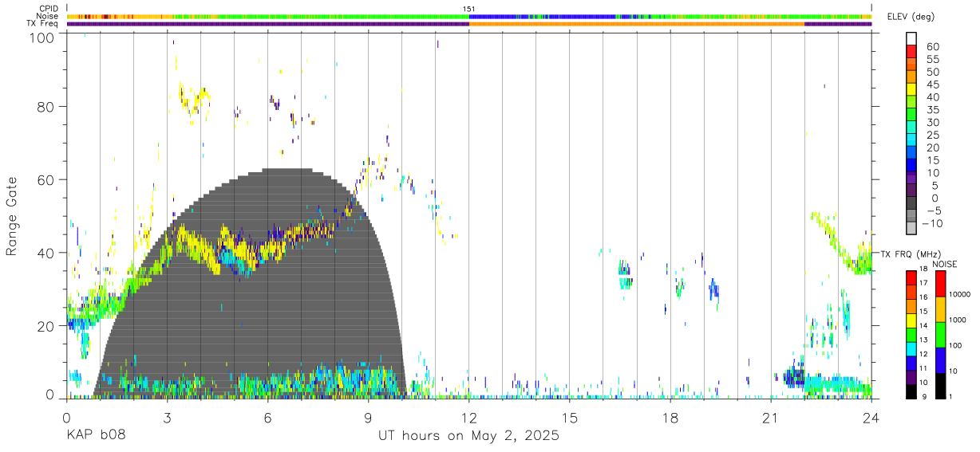Click the y-axis tick label 100
The image size is (980, 452).
(42, 37)
